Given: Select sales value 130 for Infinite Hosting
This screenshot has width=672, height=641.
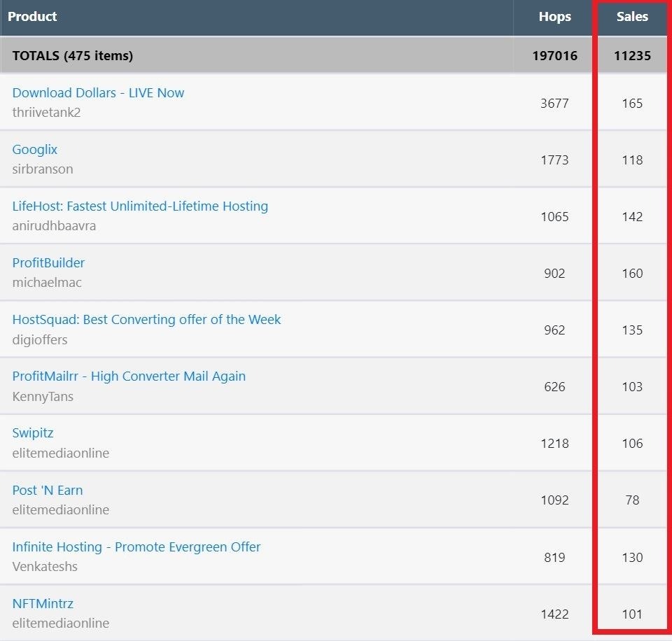Looking at the screenshot, I should tap(632, 557).
